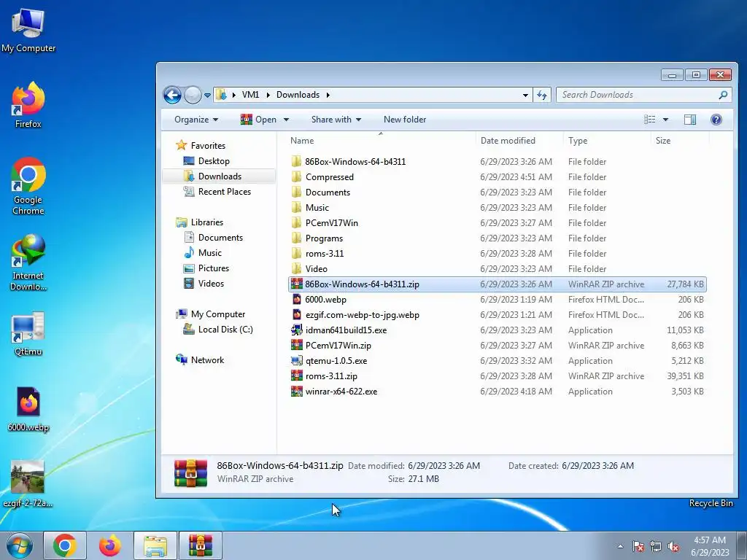Expand the arrow after VM1 in breadcrumb
This screenshot has height=560, width=747.
coord(268,95)
